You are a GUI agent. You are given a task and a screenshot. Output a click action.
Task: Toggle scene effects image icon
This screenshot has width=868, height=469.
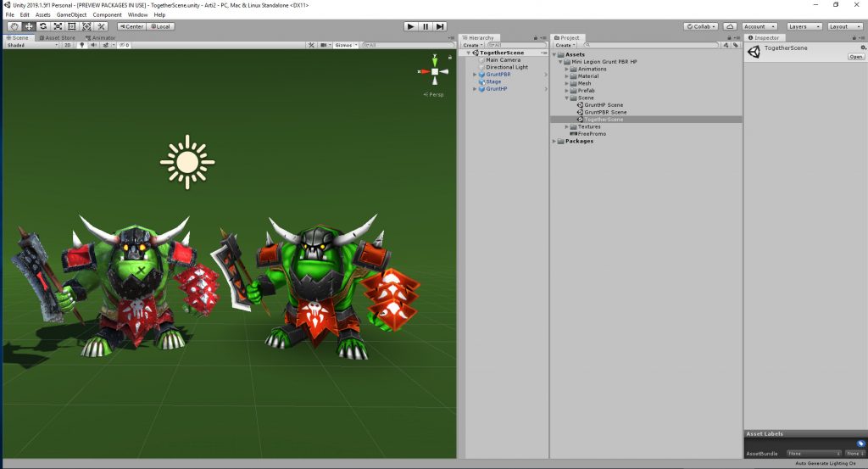[x=105, y=46]
